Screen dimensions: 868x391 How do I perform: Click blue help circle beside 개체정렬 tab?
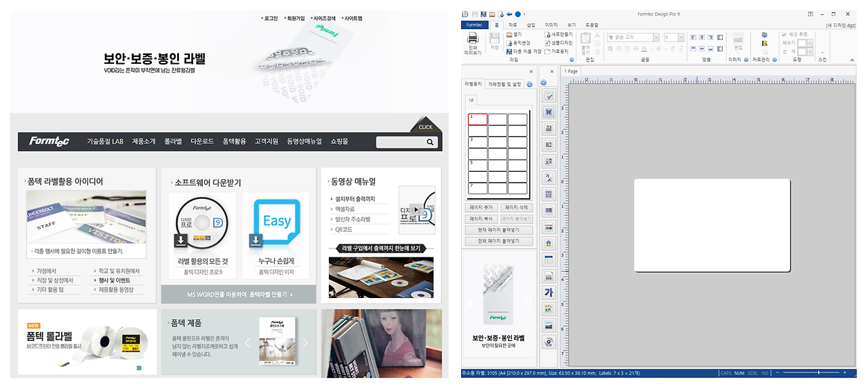pos(529,84)
